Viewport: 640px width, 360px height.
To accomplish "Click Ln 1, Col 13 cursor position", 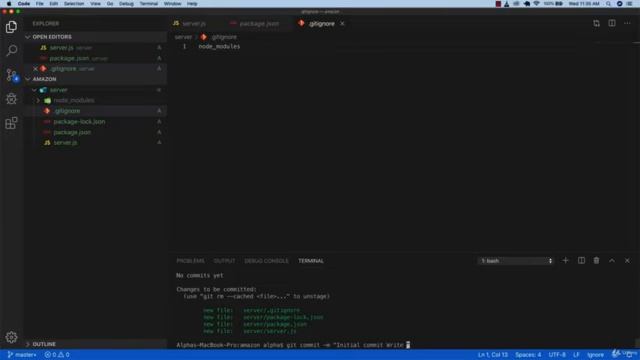I will pyautogui.click(x=493, y=355).
